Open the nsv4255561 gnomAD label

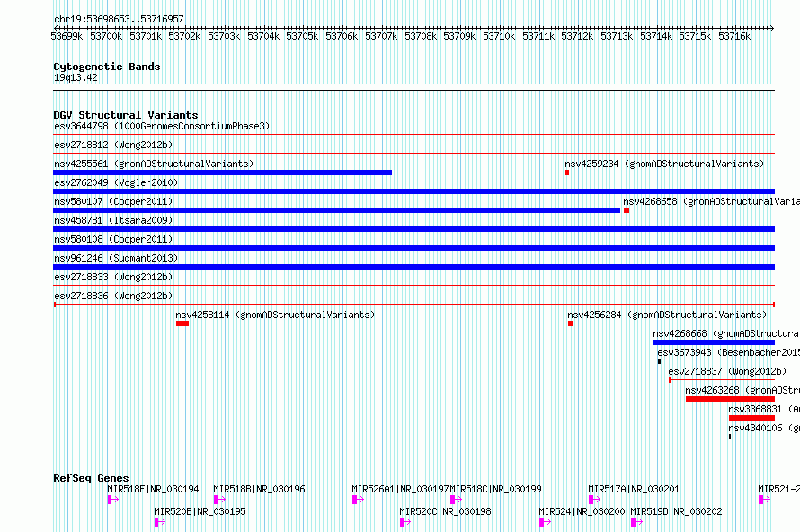[154, 164]
